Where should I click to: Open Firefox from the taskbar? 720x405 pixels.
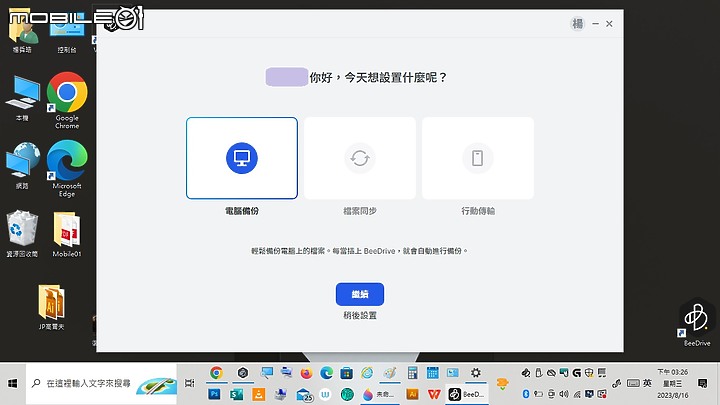point(306,373)
